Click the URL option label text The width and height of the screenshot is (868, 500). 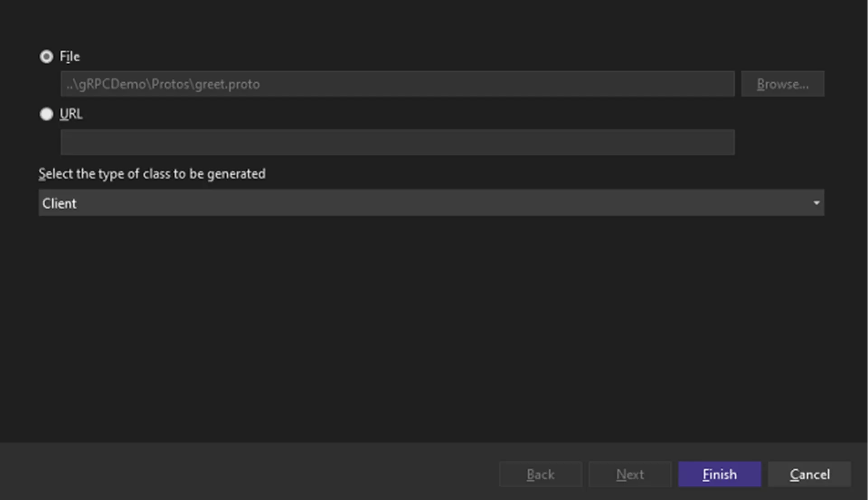click(x=71, y=114)
